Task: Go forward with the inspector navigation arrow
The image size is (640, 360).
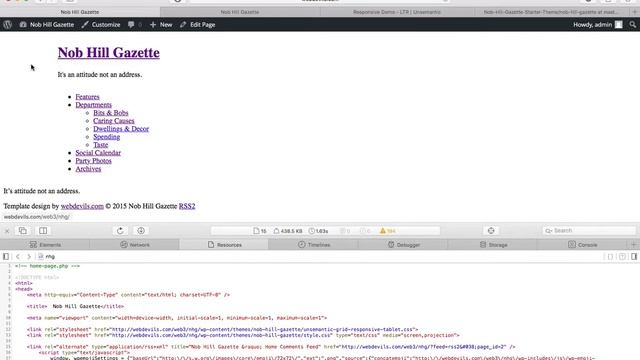Action: tap(29, 257)
